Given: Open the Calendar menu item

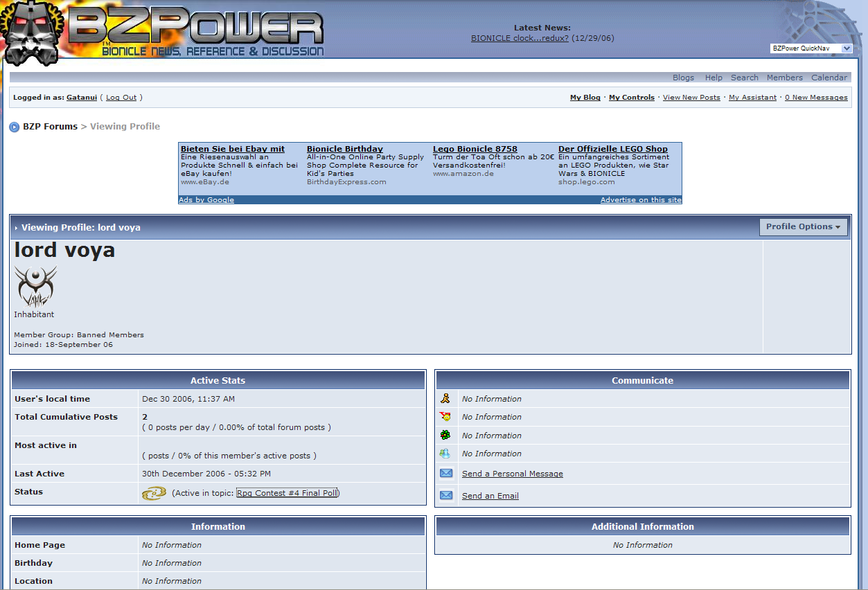Looking at the screenshot, I should 829,78.
